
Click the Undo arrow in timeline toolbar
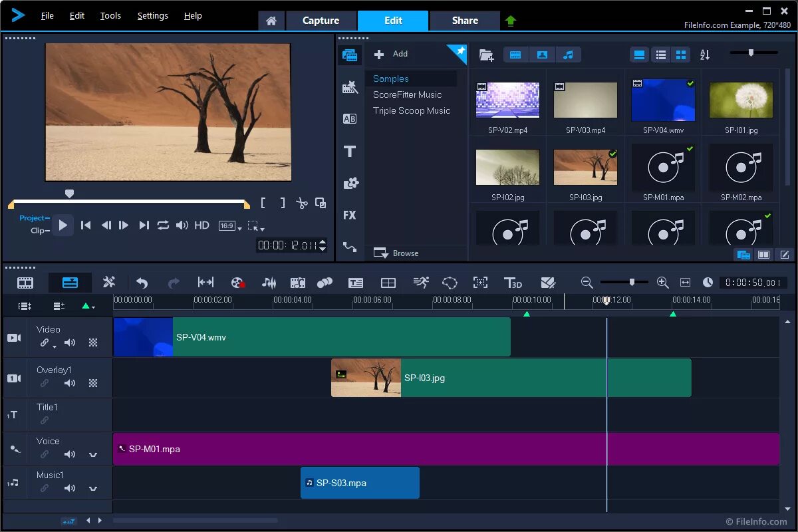(x=142, y=283)
